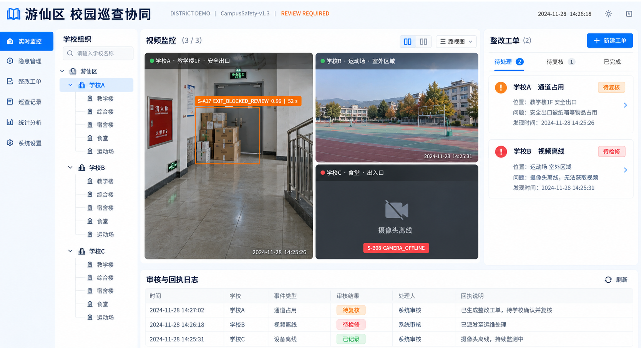Select 宿舍楼 under 学校A
The width and height of the screenshot is (644, 348).
[x=105, y=125]
